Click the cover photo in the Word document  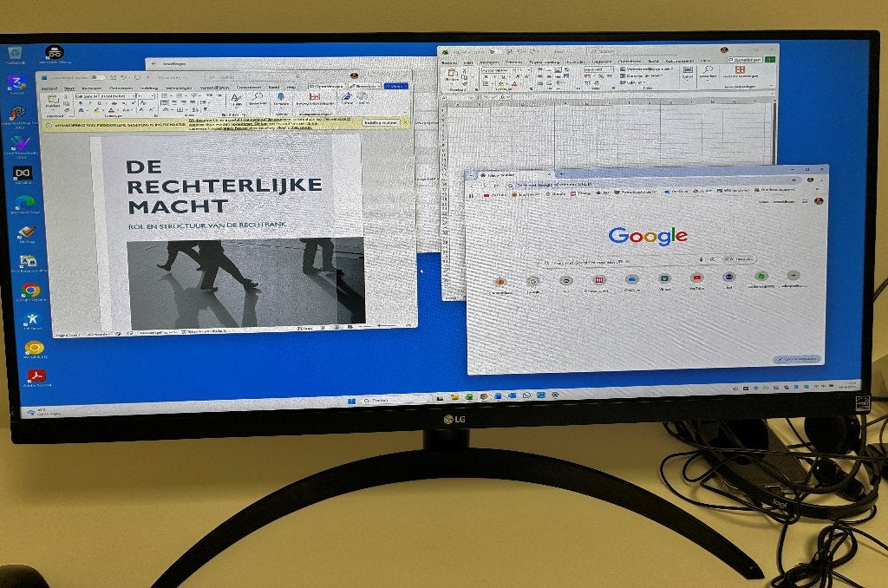pyautogui.click(x=245, y=283)
